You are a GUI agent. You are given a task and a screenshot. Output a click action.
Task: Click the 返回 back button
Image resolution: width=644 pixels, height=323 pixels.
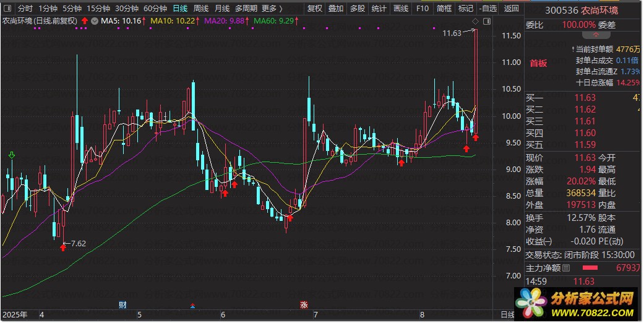512,8
